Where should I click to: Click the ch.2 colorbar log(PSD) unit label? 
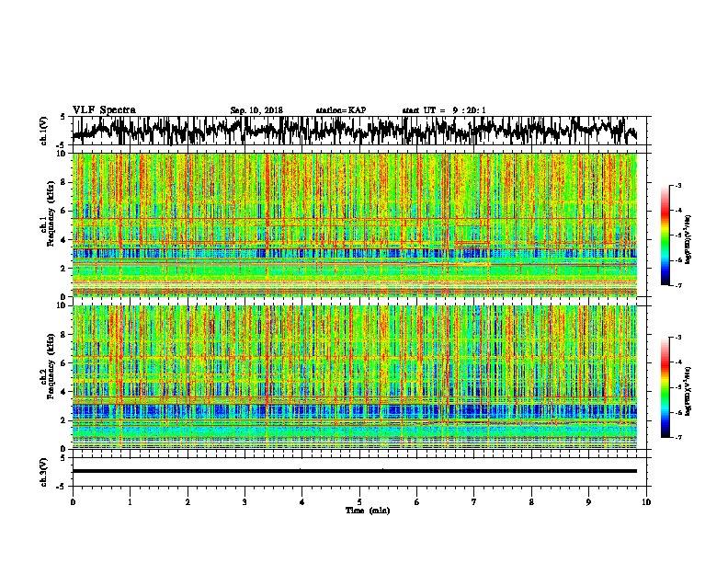click(x=688, y=391)
